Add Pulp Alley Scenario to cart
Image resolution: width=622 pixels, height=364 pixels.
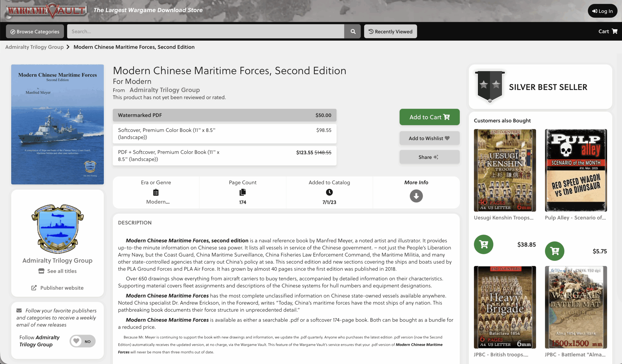(554, 251)
